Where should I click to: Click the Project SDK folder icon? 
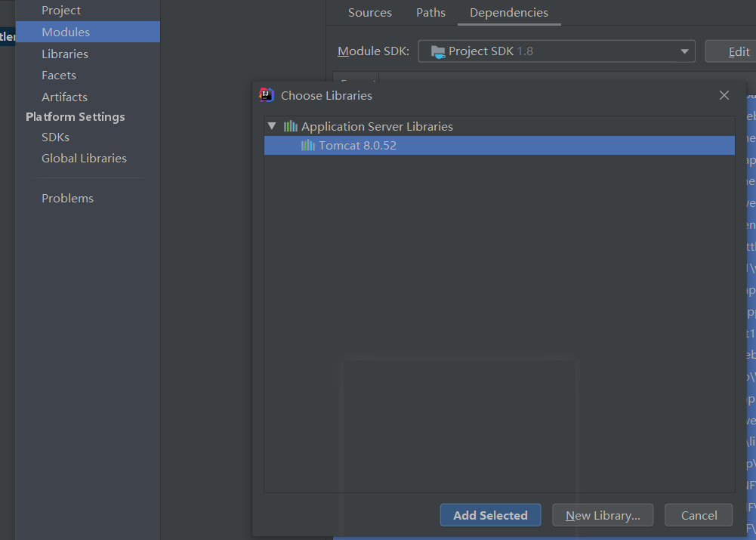point(438,51)
